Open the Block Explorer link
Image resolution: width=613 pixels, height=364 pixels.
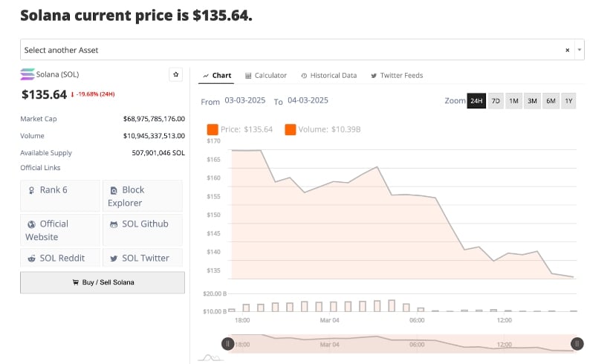142,196
